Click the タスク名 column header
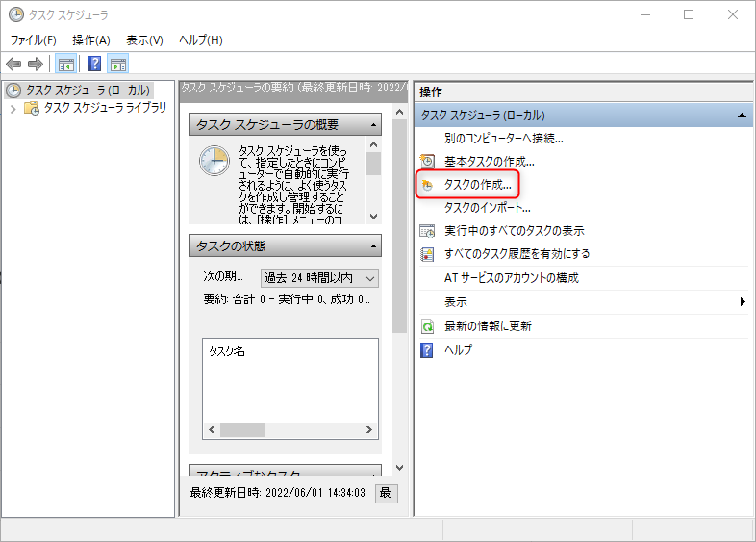The width and height of the screenshot is (756, 542). point(227,351)
